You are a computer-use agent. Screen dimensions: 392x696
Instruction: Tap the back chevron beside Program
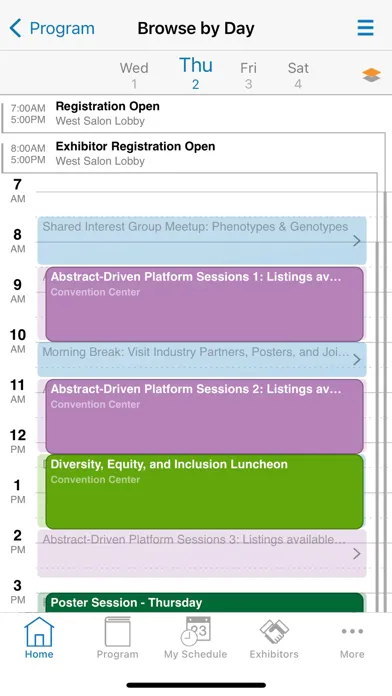(15, 28)
